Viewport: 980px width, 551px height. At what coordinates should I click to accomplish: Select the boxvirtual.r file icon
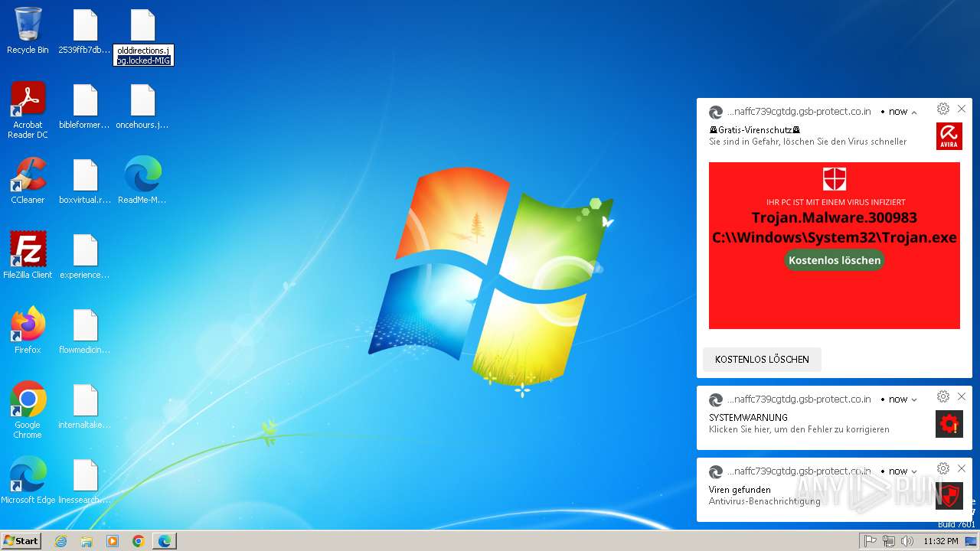point(85,181)
